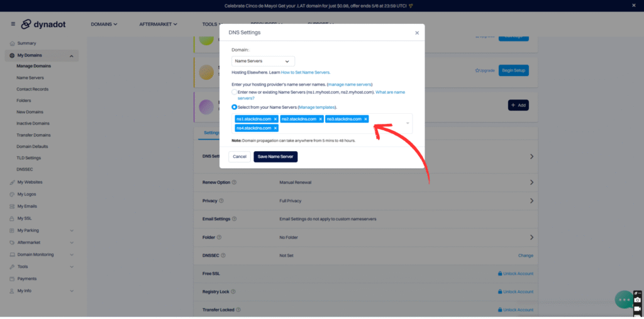Go to Contact Records

(33, 89)
